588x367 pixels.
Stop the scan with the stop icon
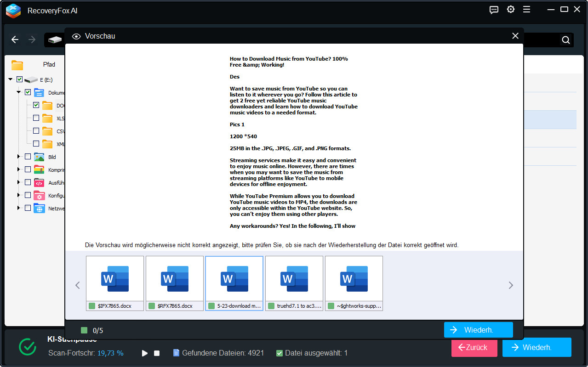[157, 353]
